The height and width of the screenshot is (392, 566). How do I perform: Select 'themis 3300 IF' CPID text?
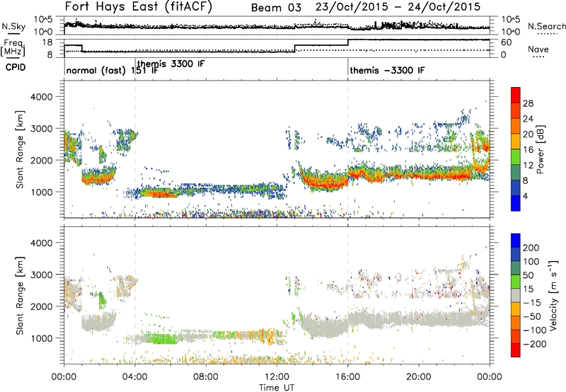(x=171, y=64)
